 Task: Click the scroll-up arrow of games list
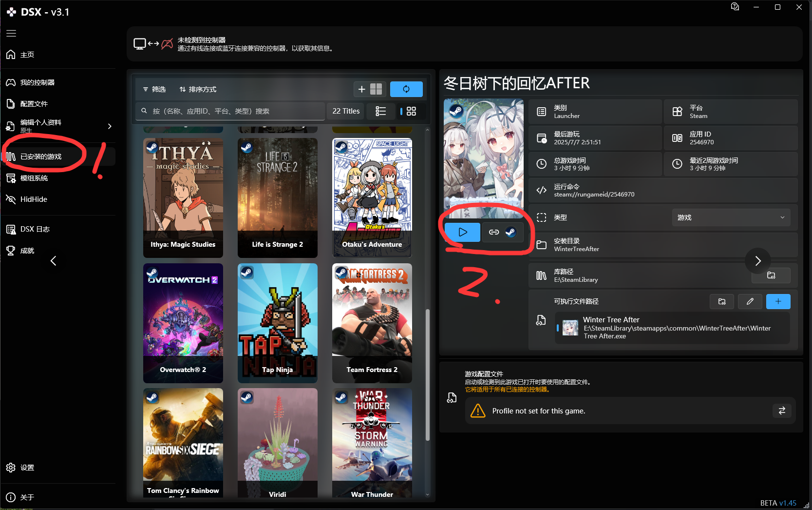pos(428,130)
